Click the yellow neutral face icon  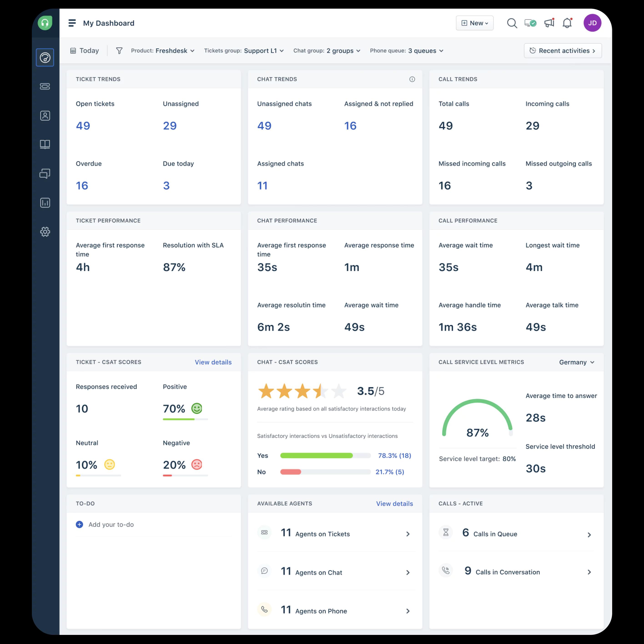(x=110, y=464)
